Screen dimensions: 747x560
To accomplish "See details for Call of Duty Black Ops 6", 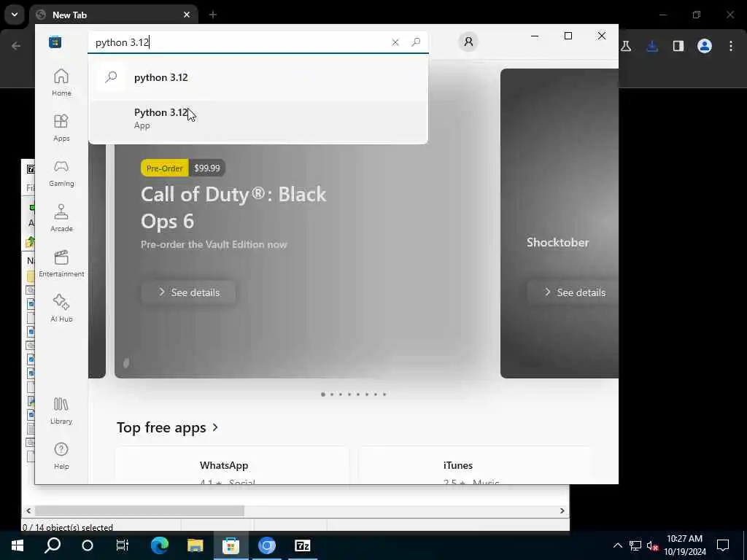I will (x=189, y=292).
